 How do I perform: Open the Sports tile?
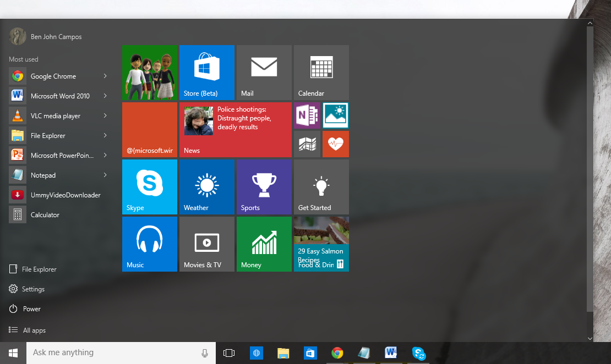264,187
